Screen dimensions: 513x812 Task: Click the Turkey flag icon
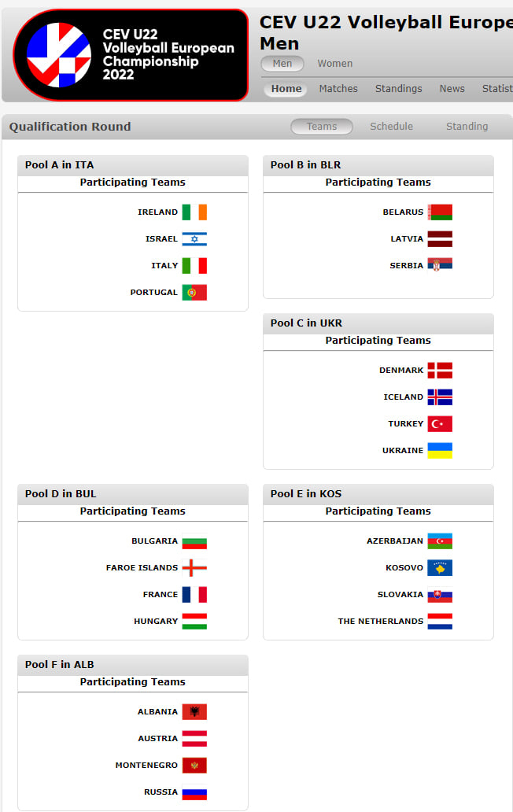[x=440, y=424]
